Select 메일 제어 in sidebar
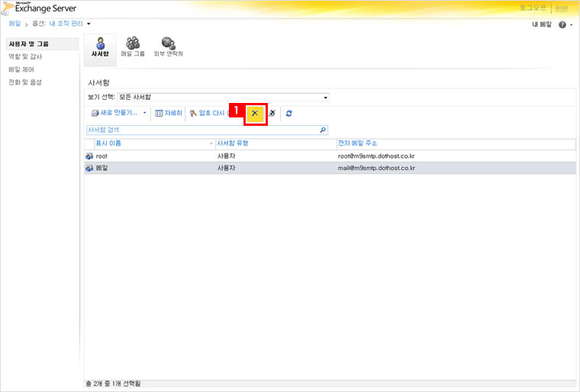This screenshot has height=392, width=580. point(21,69)
